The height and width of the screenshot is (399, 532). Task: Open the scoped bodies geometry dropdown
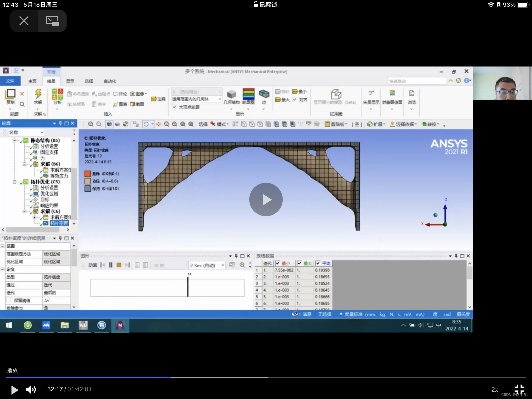point(219,99)
